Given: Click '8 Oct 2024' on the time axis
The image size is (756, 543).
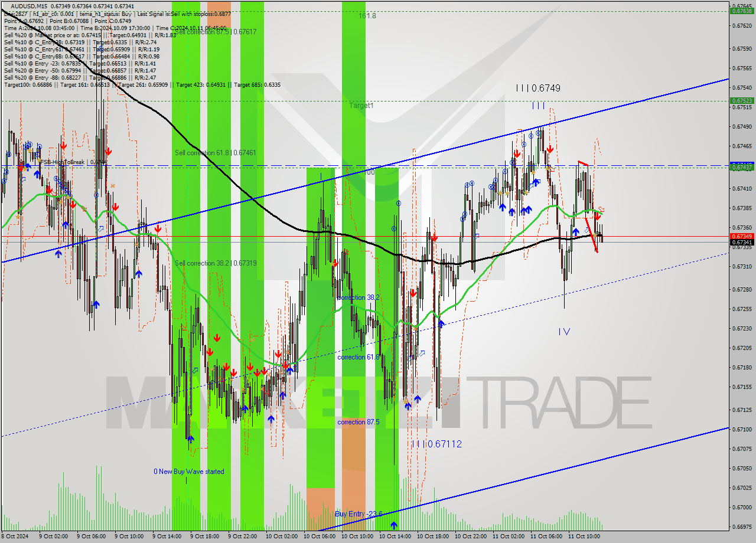Looking at the screenshot, I should pos(15,537).
